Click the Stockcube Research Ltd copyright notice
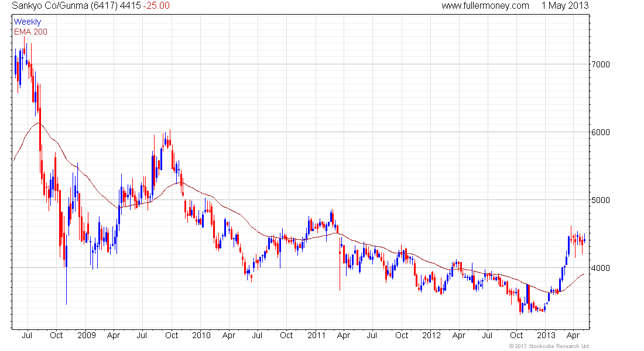This screenshot has width=644, height=351. click(x=549, y=346)
